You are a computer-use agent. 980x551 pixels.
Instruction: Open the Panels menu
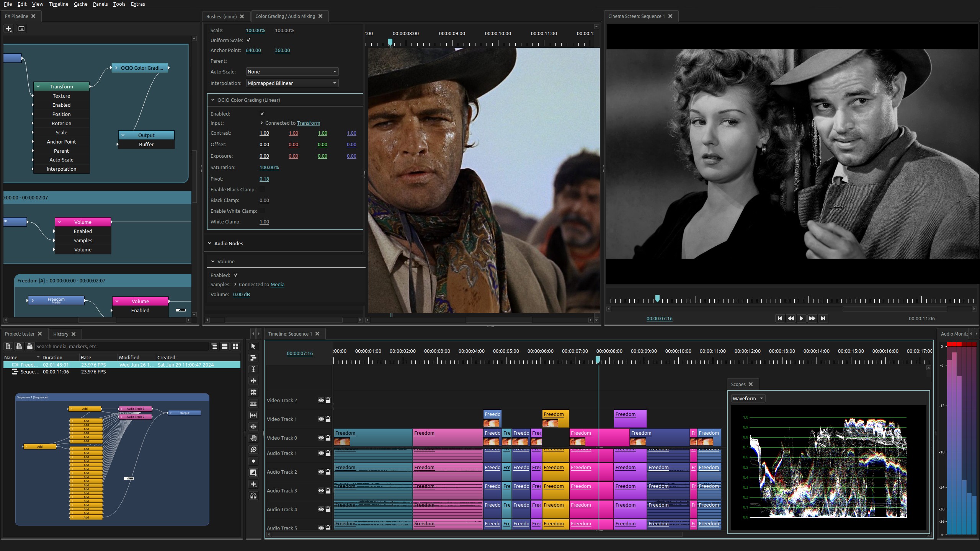click(x=100, y=4)
